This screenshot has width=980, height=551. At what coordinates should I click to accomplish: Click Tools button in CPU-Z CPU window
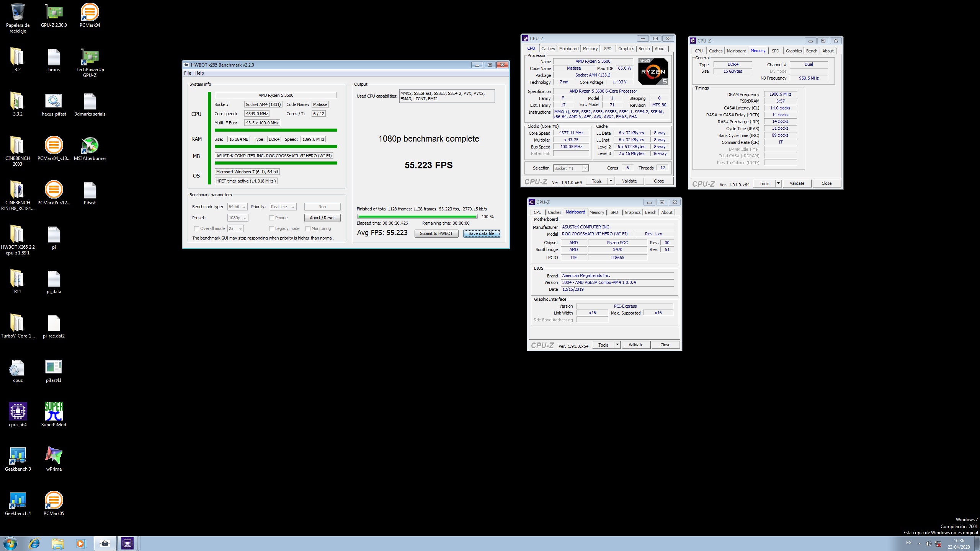[596, 181]
